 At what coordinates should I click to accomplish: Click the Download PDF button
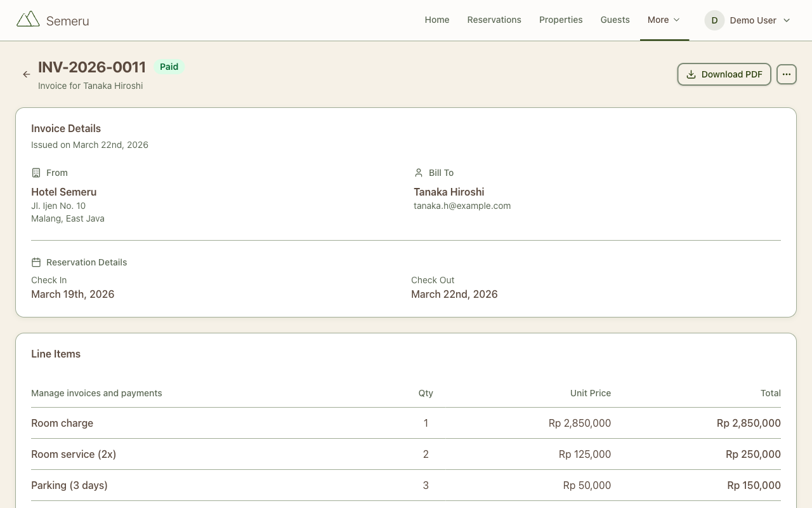tap(724, 74)
